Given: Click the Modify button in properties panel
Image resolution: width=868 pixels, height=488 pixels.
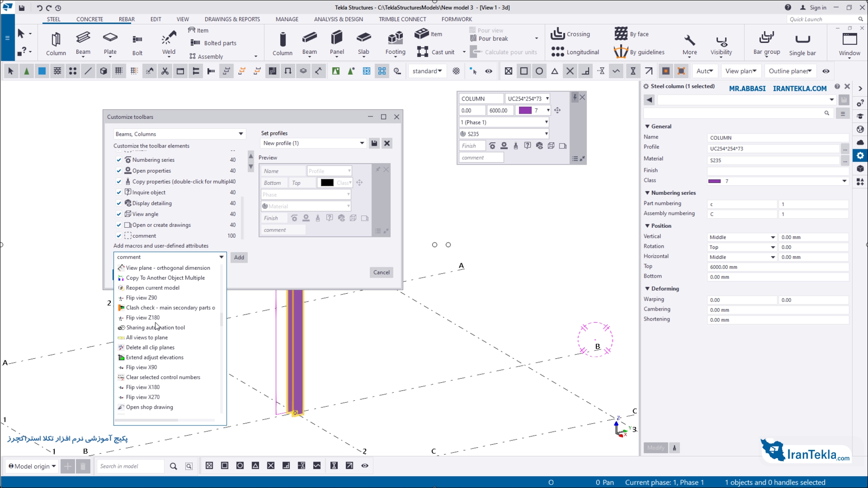Looking at the screenshot, I should [656, 448].
